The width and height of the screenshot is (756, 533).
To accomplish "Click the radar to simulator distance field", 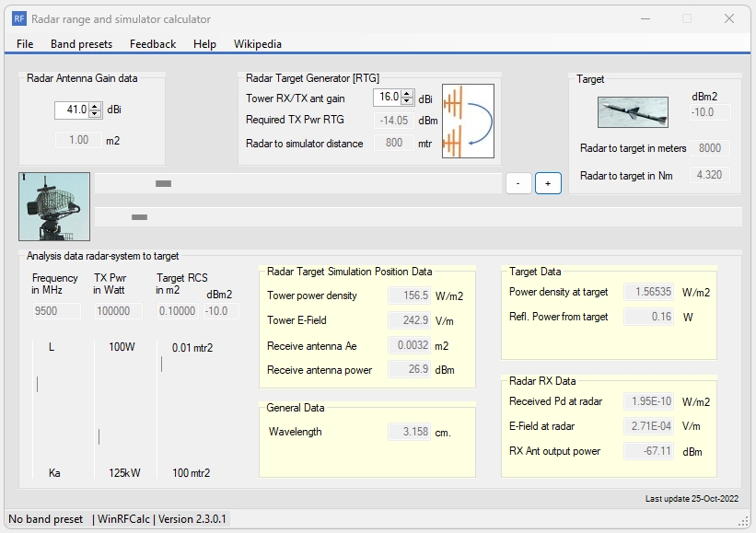I will tap(394, 143).
